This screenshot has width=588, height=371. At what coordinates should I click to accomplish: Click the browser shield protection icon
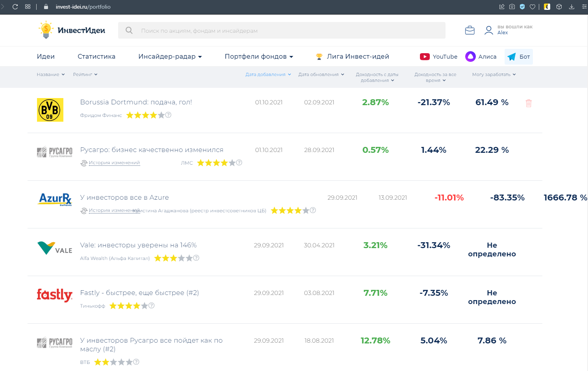click(x=522, y=7)
